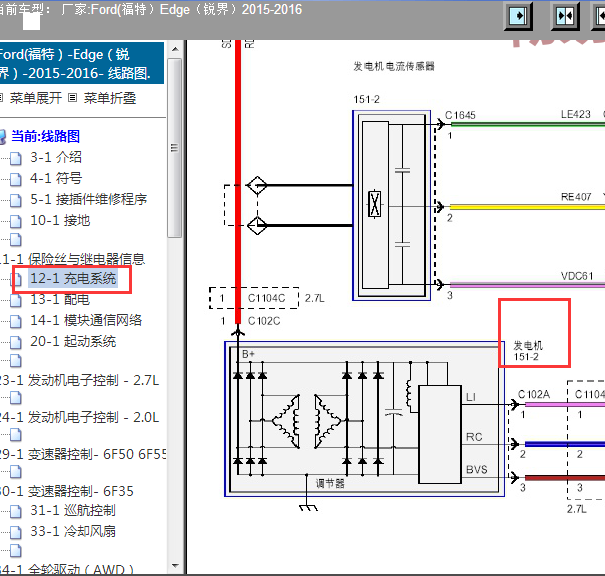This screenshot has width=605, height=576.
Task: Click the LI pin label
Action: (471, 397)
